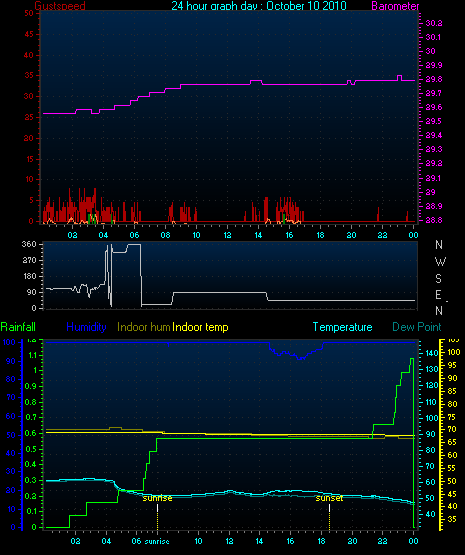
Task: Click the yellow 'sunrise' label inside bottom chart
Action: click(x=157, y=498)
